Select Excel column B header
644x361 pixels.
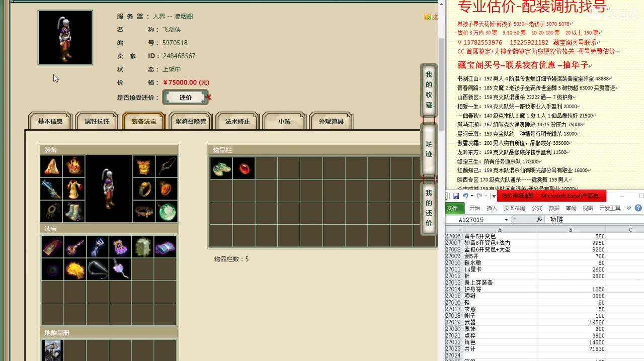pos(571,230)
